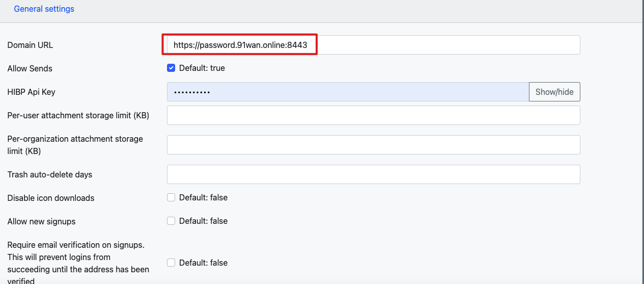This screenshot has height=284, width=644.
Task: Click the "Allow Sends" label text
Action: [x=30, y=69]
